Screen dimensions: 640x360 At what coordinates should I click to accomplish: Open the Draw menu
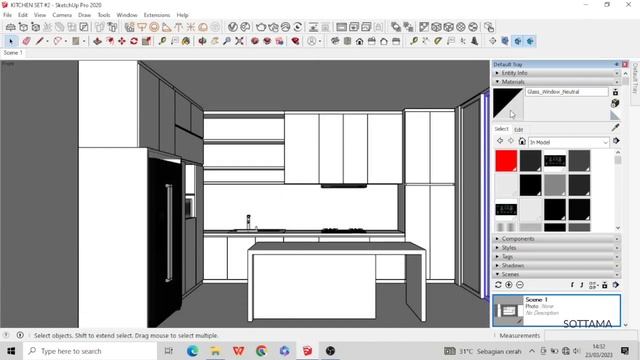(84, 15)
